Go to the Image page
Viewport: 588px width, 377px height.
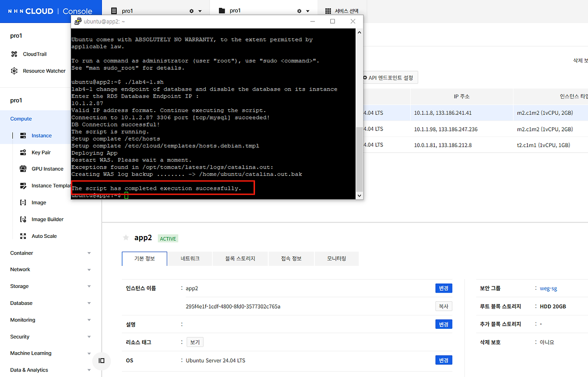tap(39, 203)
